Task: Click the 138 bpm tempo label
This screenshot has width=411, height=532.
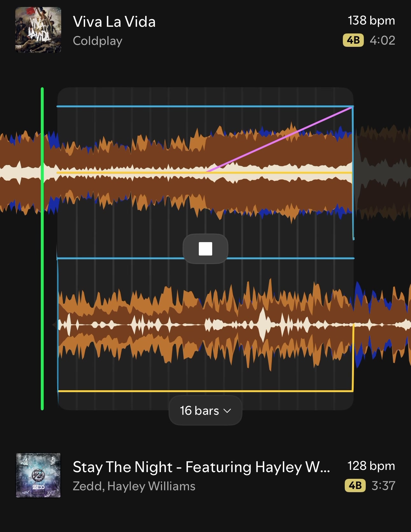Action: pos(371,20)
